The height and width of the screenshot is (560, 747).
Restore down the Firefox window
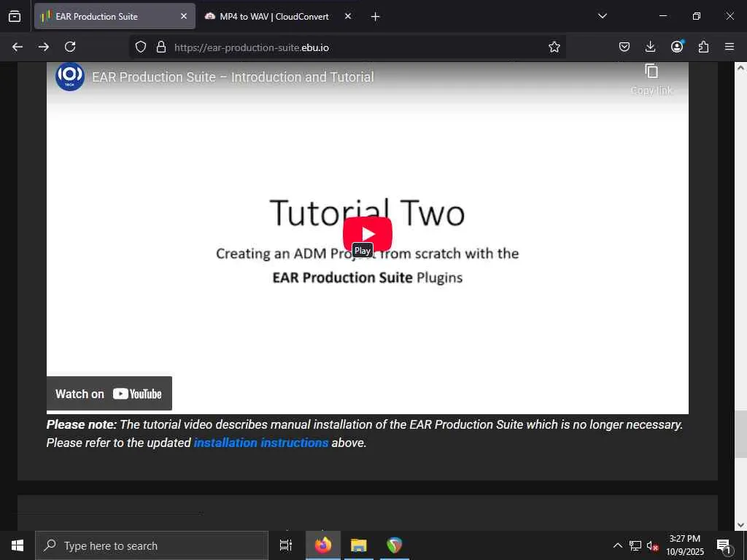[697, 16]
